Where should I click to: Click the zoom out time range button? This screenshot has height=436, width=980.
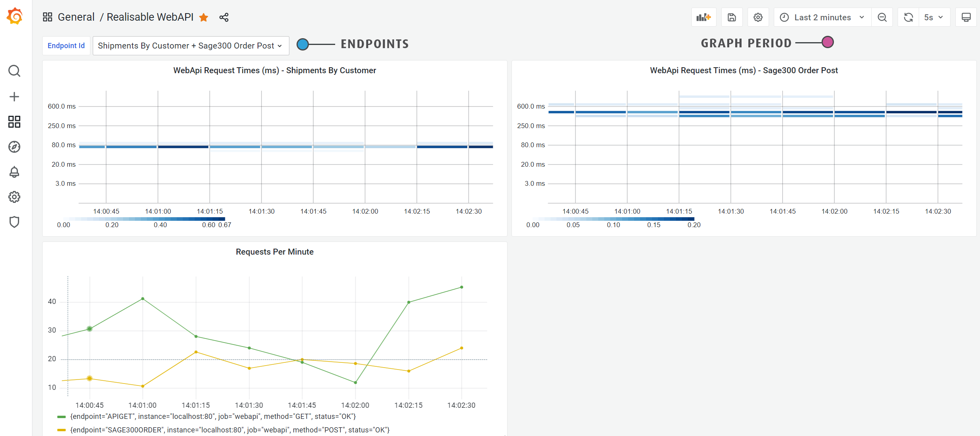(882, 18)
